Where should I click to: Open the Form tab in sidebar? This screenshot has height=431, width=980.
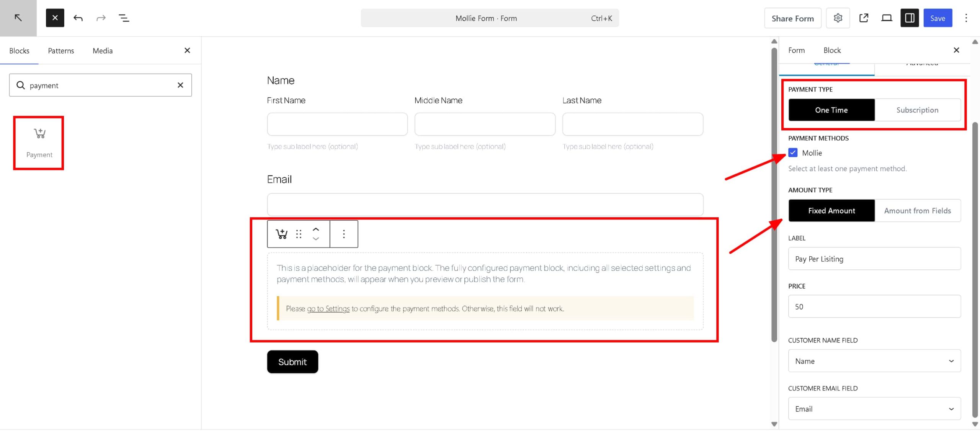click(x=796, y=50)
